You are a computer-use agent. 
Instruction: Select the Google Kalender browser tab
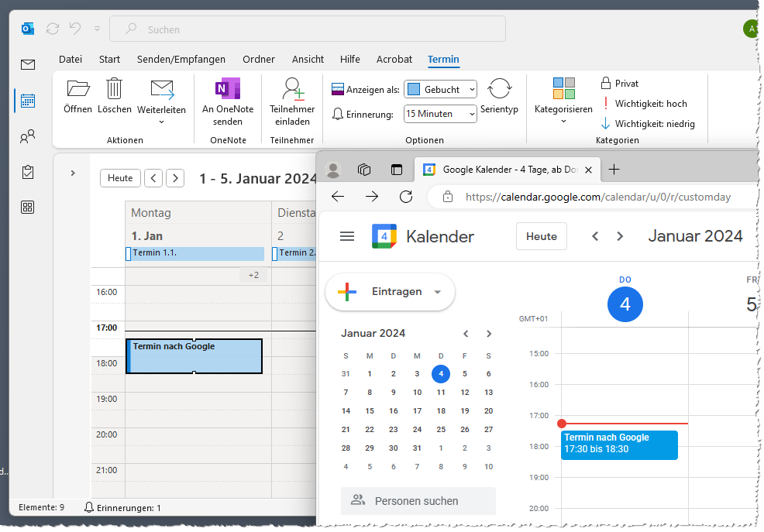click(x=504, y=170)
